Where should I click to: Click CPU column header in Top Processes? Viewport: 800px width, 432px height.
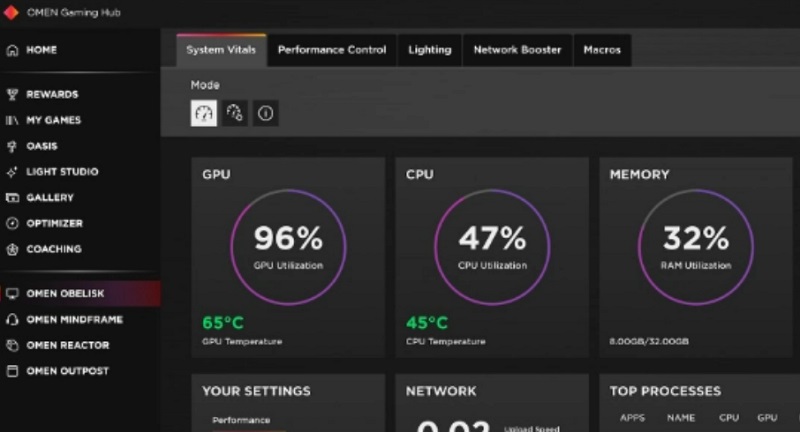(729, 418)
